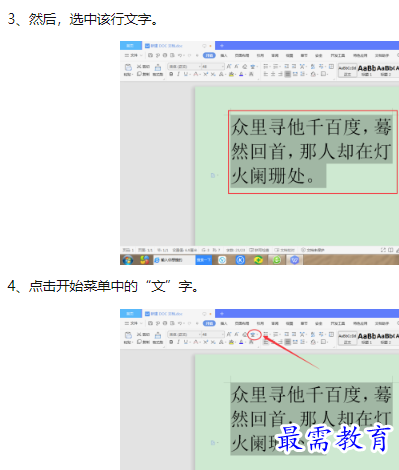
Task: Click undo arrow in step 3 quick access bar
Action: pos(180,55)
